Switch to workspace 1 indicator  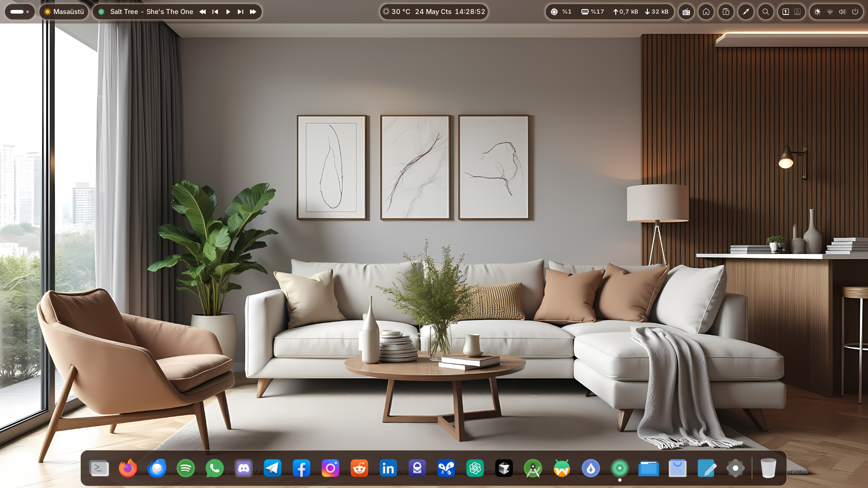click(x=786, y=12)
